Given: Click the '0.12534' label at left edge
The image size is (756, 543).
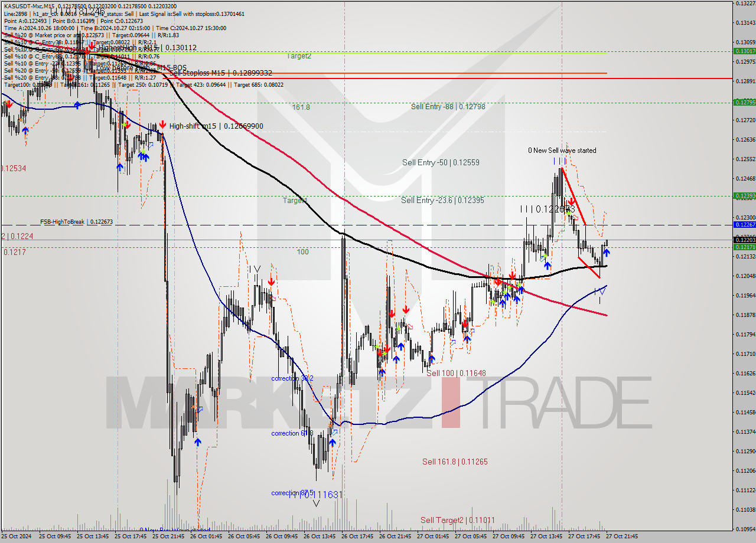Looking at the screenshot, I should click(14, 168).
